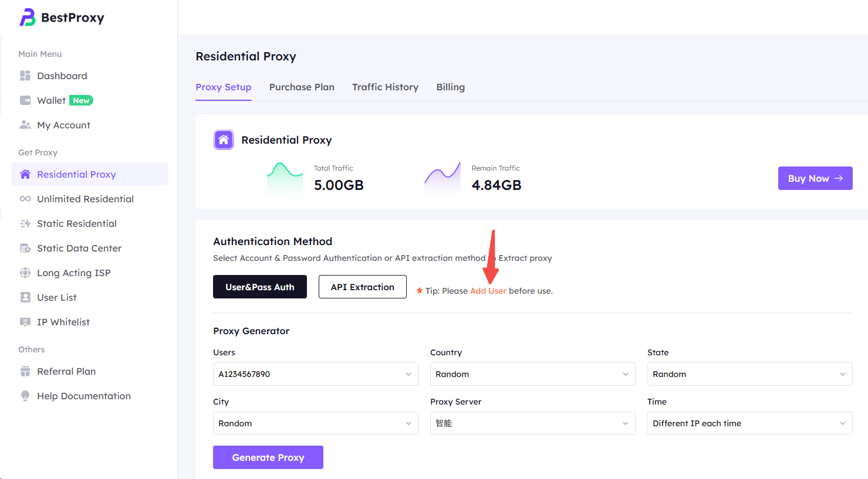This screenshot has width=868, height=479.
Task: Click the Unlimited Residential infinity icon
Action: pyautogui.click(x=25, y=199)
